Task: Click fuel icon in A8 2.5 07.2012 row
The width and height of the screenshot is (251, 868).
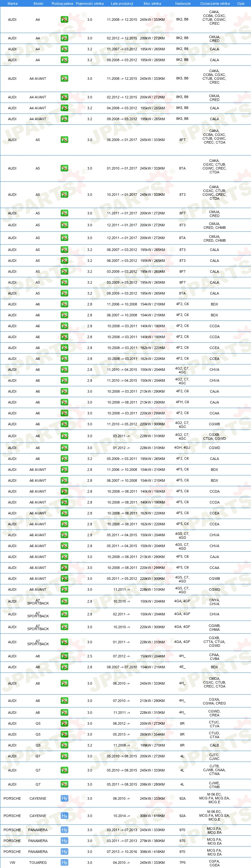Action: pos(65,656)
